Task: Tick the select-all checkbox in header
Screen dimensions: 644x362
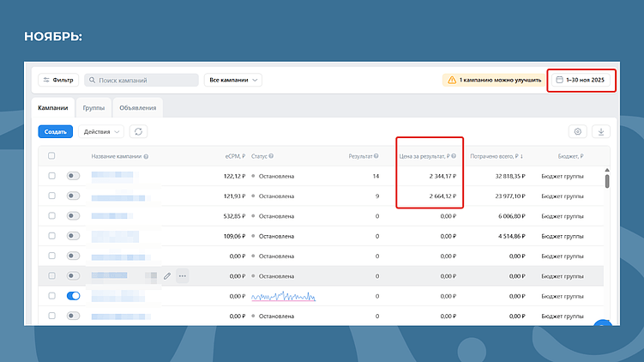Action: [x=51, y=156]
